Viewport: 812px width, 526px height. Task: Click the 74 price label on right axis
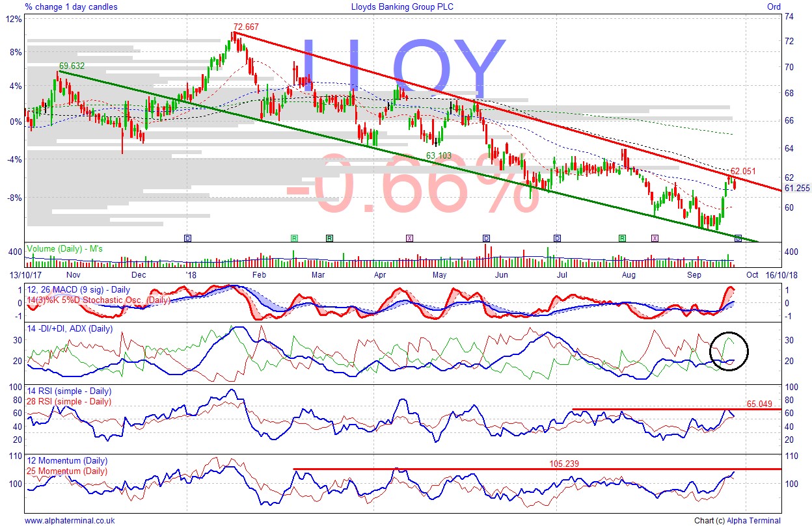click(789, 16)
